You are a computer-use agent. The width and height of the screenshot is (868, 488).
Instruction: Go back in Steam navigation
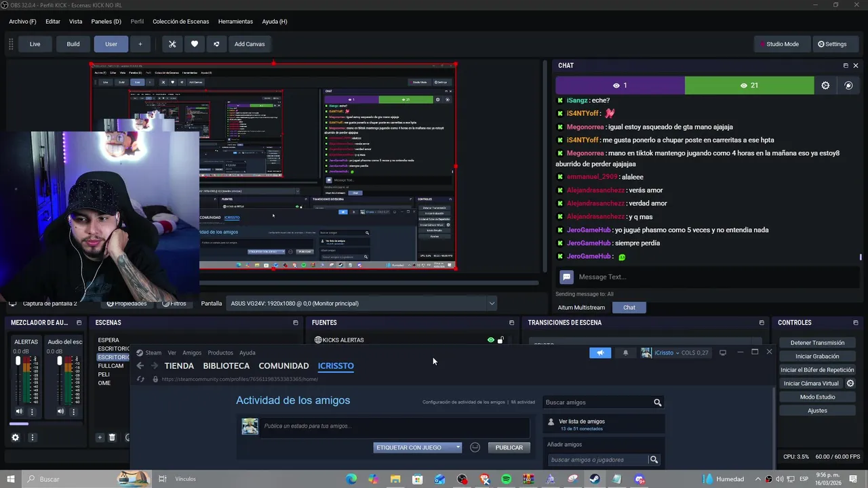pyautogui.click(x=140, y=366)
